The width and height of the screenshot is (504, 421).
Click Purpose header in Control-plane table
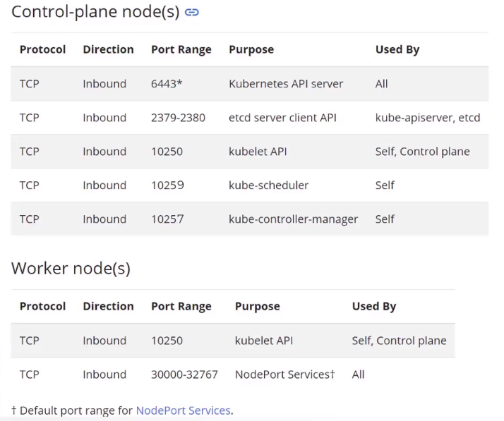251,49
